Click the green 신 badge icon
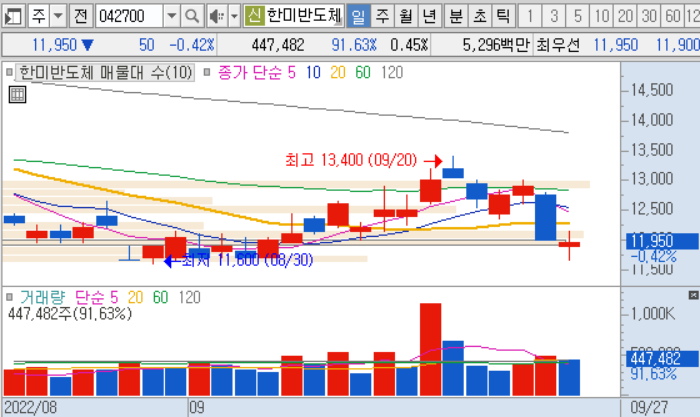 [x=254, y=16]
